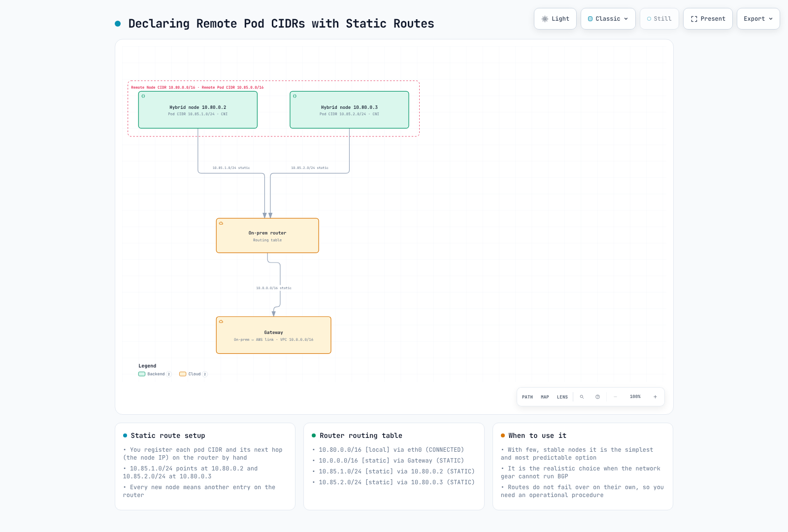Click the Backend green legend swatch

pos(142,374)
